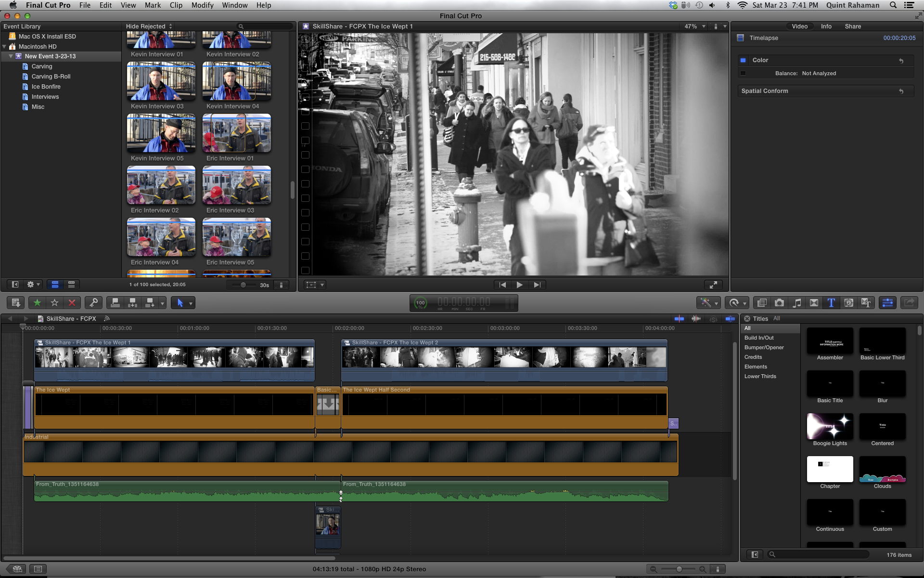924x578 pixels.
Task: Open the Modify menu
Action: click(x=202, y=5)
